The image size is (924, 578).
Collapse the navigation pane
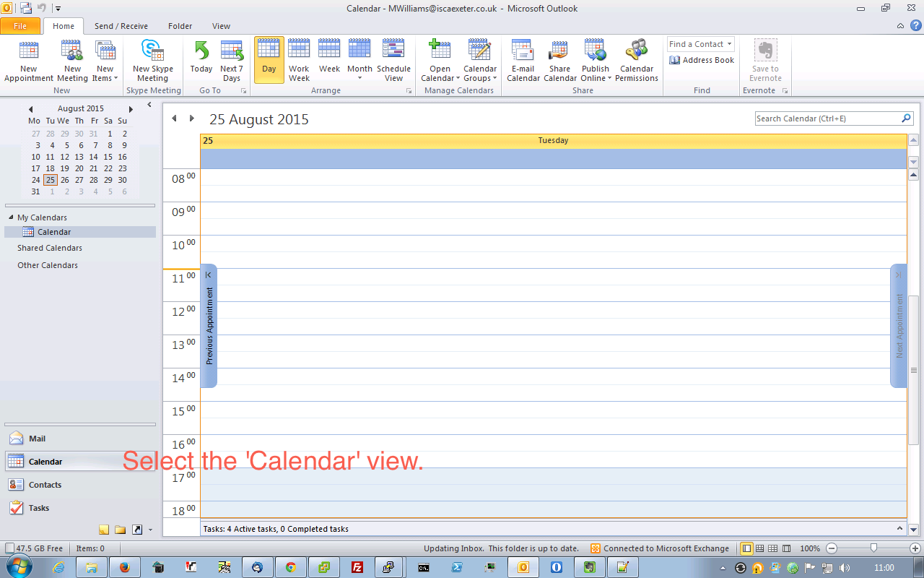coord(149,105)
